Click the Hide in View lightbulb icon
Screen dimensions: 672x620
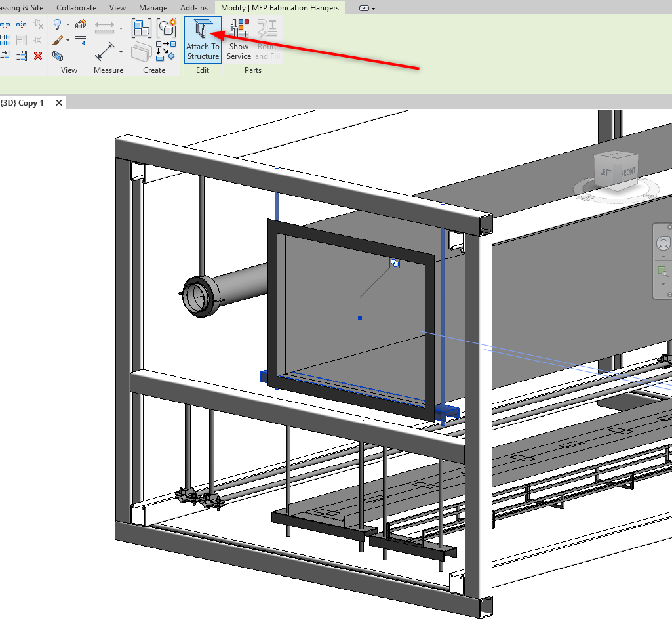57,24
